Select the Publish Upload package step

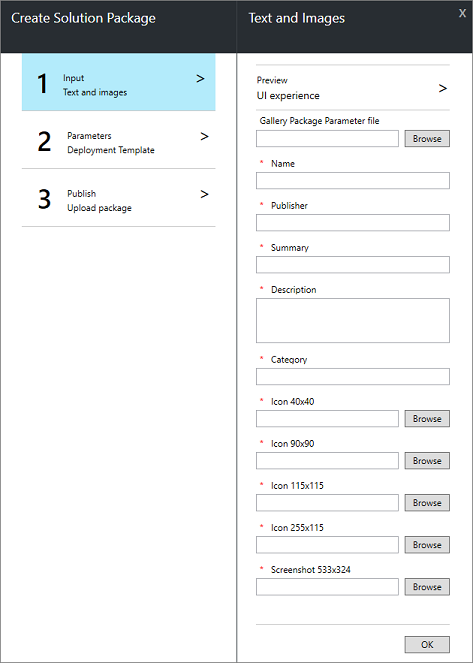coord(118,198)
